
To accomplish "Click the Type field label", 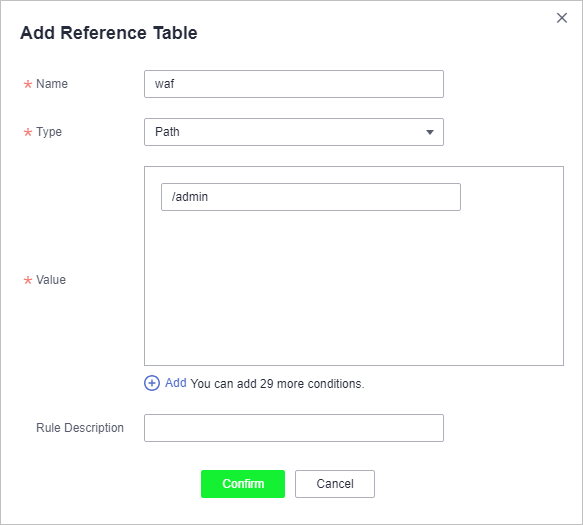I will 49,132.
